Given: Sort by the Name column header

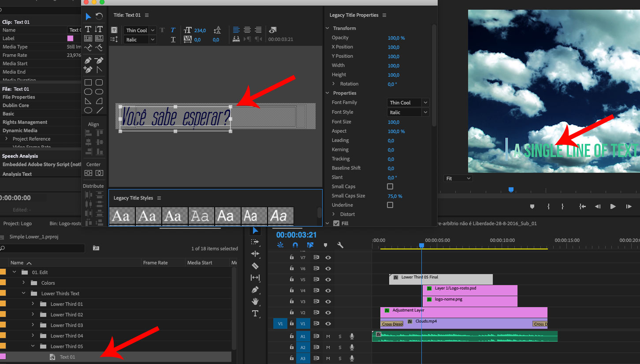Looking at the screenshot, I should [17, 263].
